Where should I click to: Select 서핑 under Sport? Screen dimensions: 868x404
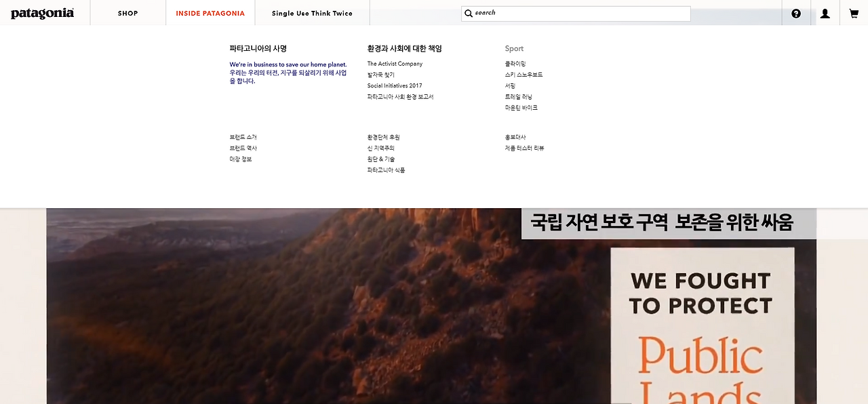(x=510, y=86)
